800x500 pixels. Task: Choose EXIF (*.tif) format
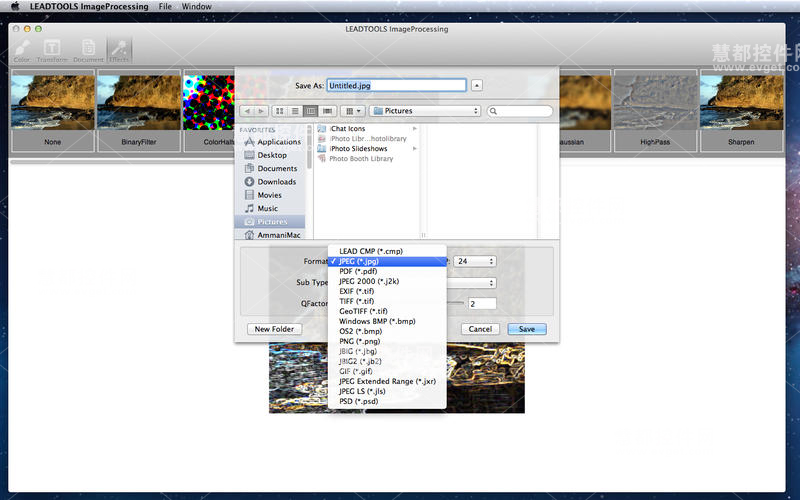[387, 291]
